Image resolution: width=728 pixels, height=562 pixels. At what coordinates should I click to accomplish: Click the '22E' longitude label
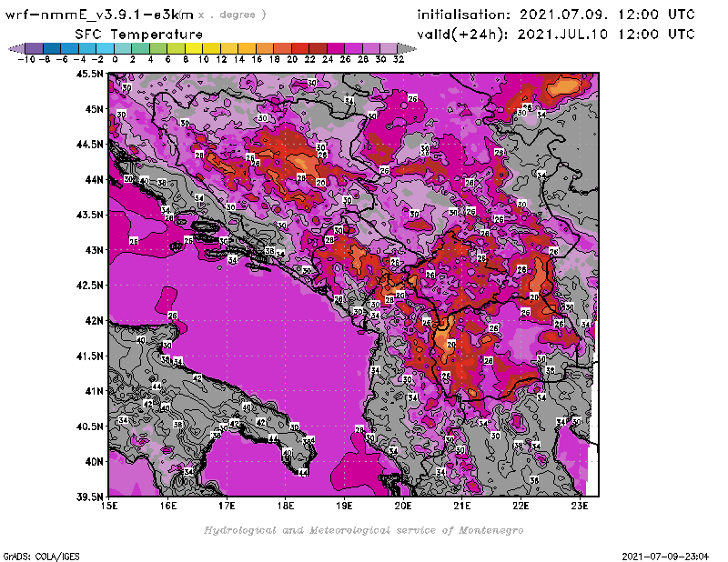tap(521, 506)
